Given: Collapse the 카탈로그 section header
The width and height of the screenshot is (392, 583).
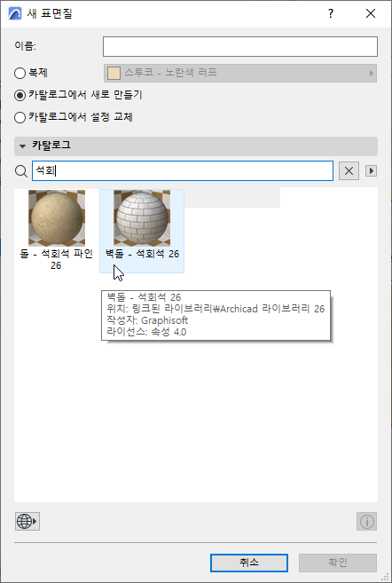Looking at the screenshot, I should tap(196, 146).
